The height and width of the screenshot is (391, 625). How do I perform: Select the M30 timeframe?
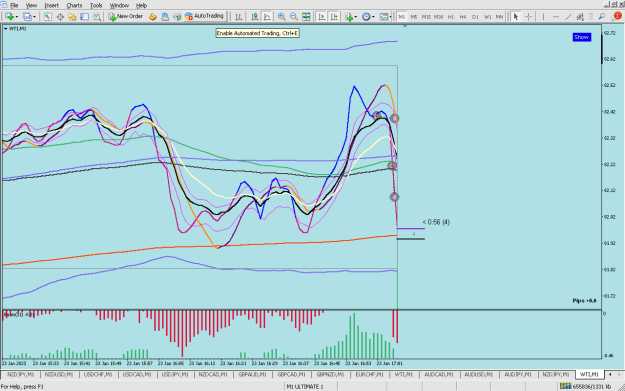click(438, 17)
